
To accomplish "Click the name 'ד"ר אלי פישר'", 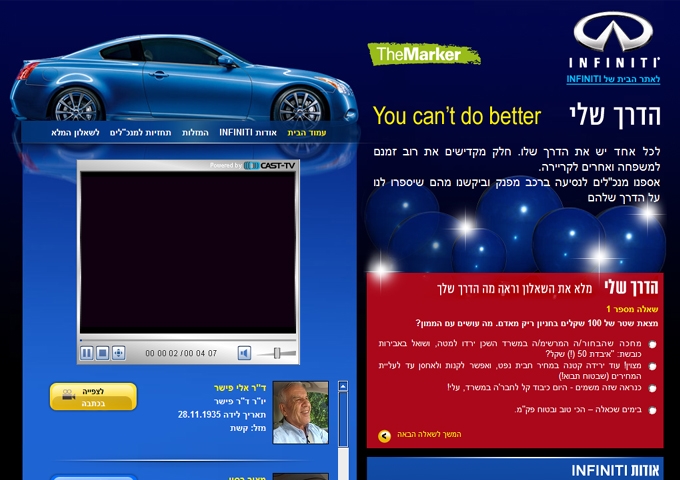I will 240,388.
